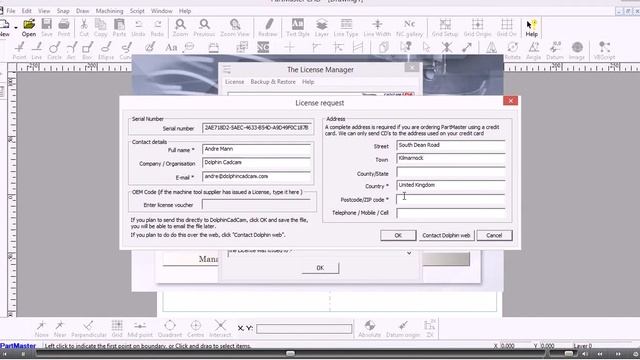The height and width of the screenshot is (360, 640).
Task: Toggle the Intersect snap mode
Action: 220,329
